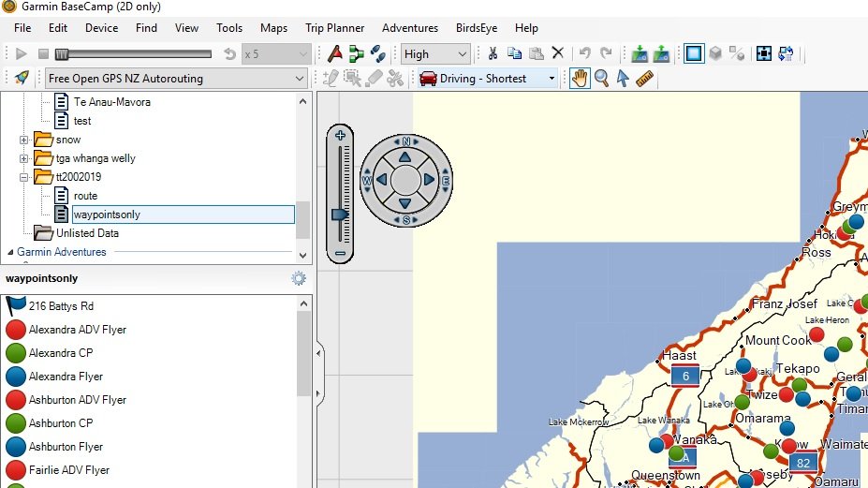Click the Play playback button
The image size is (868, 488).
(21, 53)
